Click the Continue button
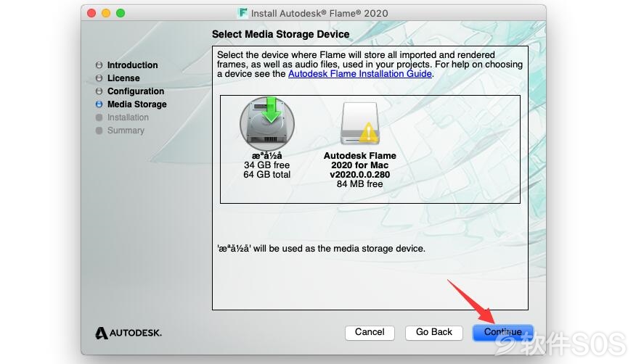 (x=503, y=332)
